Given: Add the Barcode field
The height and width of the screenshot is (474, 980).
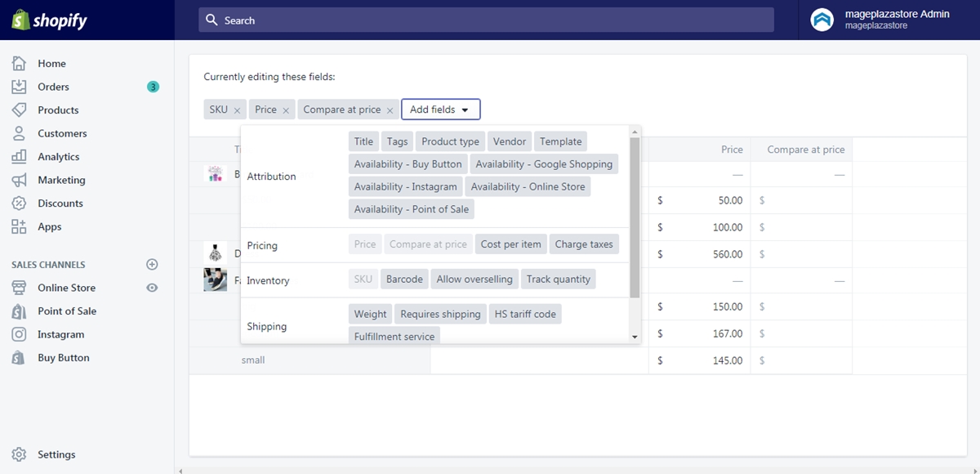Looking at the screenshot, I should 404,279.
